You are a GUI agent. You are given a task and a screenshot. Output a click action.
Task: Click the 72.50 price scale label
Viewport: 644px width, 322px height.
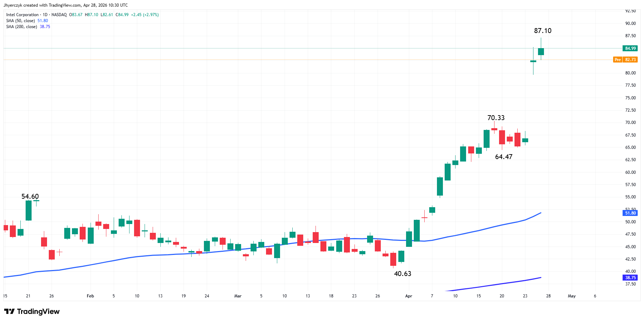coord(630,110)
